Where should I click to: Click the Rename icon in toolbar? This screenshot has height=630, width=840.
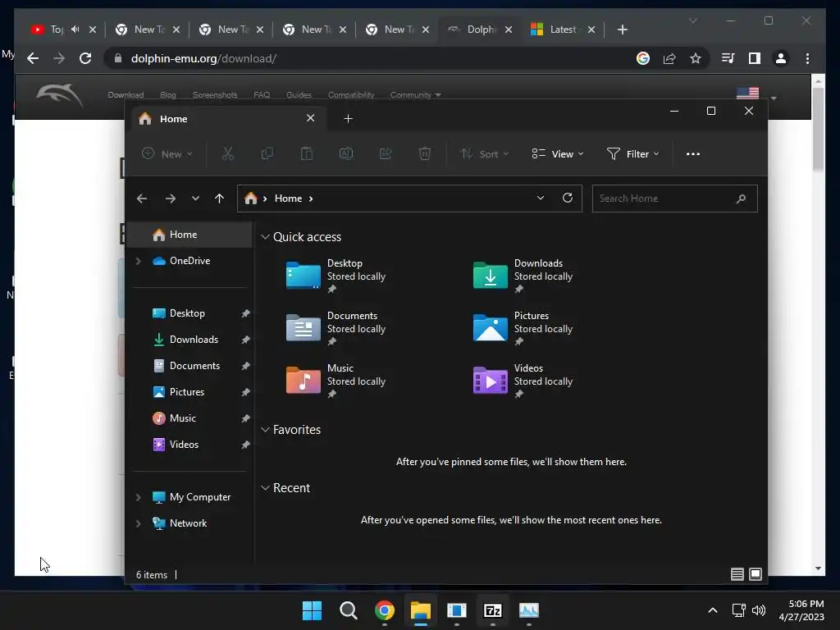[x=346, y=153]
